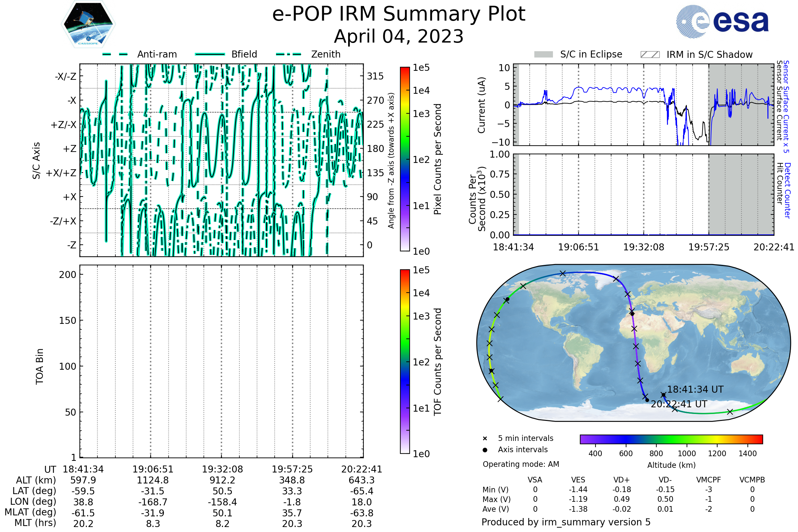Click the S/C in Eclipse gray legend box
Image resolution: width=798 pixels, height=532 pixels.
click(543, 55)
